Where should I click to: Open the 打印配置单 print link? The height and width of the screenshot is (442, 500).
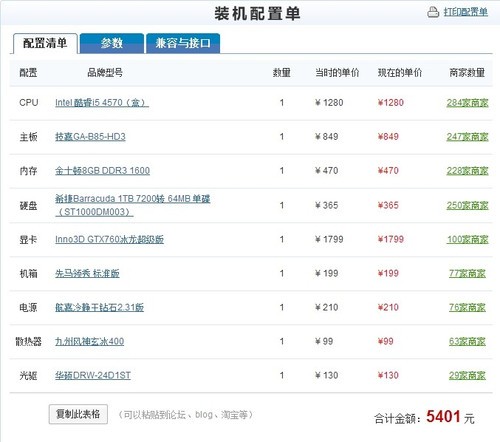click(465, 12)
